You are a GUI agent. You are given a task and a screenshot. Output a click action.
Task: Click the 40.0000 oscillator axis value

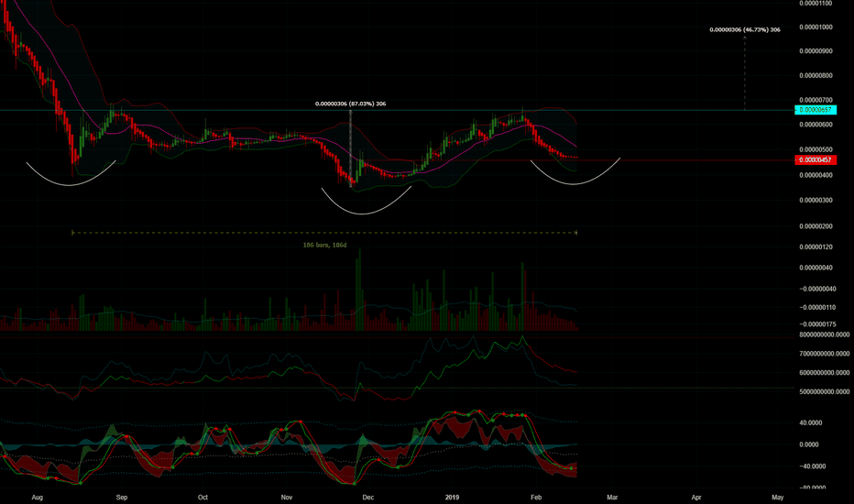click(810, 423)
